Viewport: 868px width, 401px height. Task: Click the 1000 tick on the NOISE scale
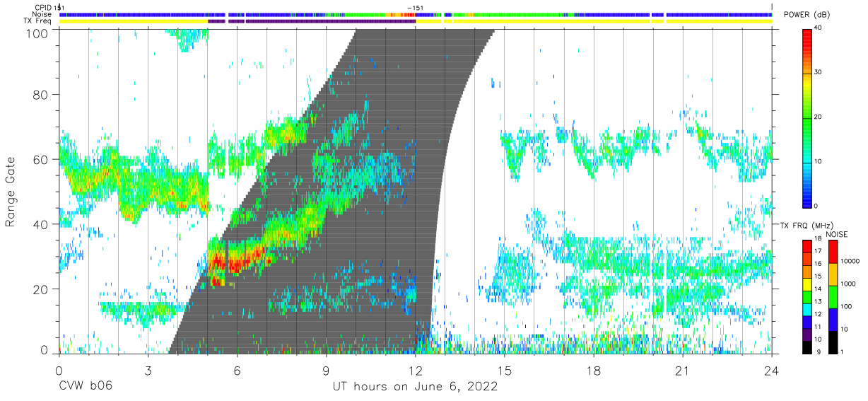tap(848, 284)
